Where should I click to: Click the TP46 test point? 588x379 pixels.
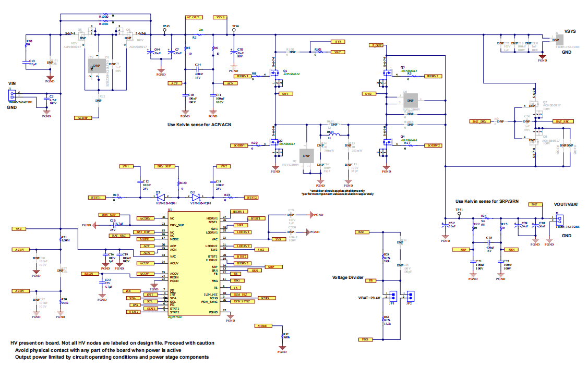(234, 30)
